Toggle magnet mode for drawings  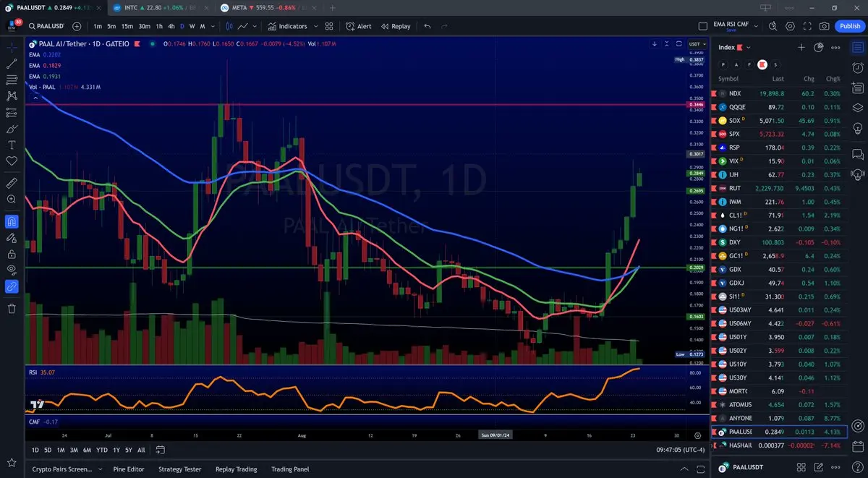(x=12, y=221)
